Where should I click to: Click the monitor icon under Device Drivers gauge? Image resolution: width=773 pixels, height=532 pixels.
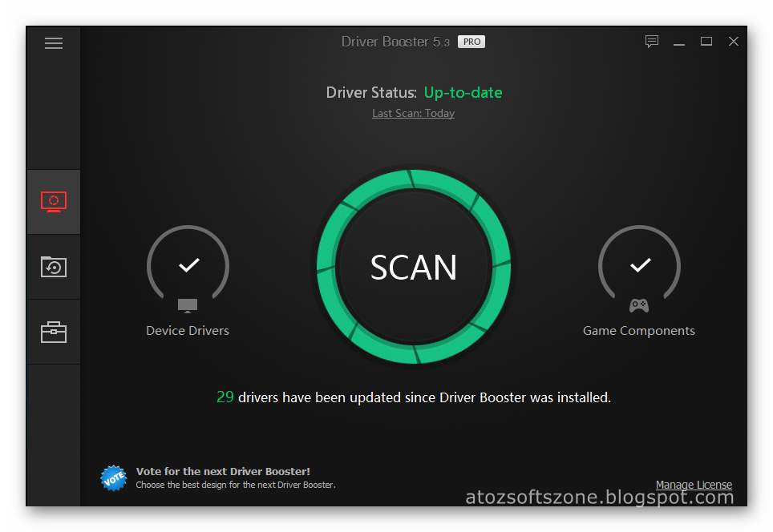coord(188,305)
